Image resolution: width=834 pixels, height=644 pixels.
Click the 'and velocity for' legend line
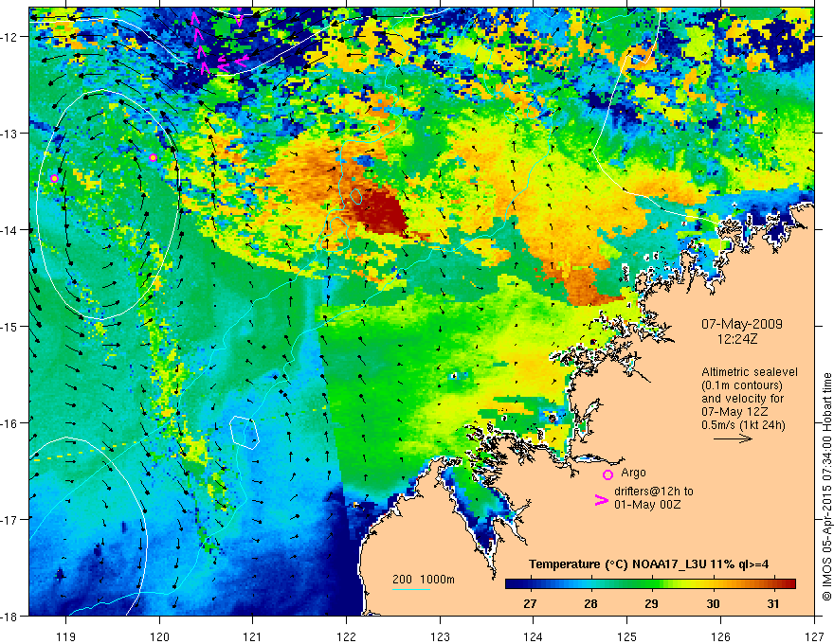[742, 399]
